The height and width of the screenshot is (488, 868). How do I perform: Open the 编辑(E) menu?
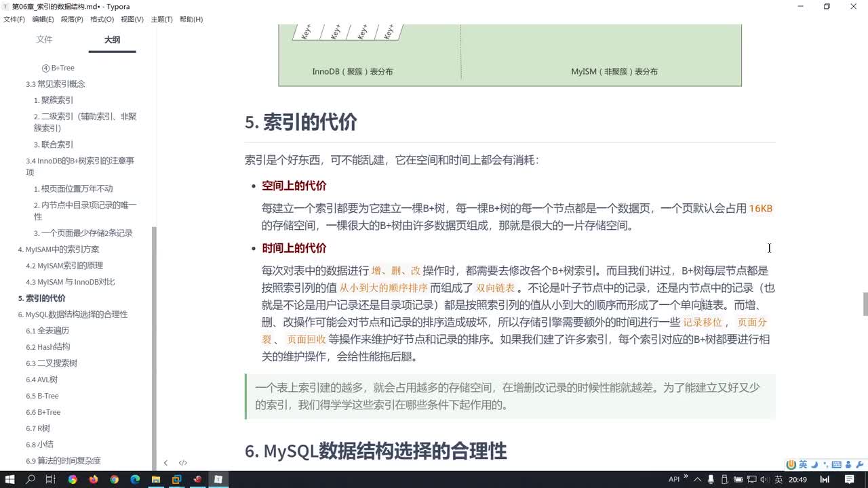tap(43, 19)
